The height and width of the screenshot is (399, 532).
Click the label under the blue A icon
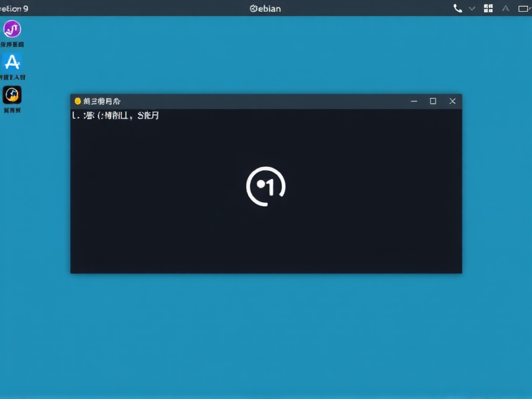click(12, 77)
